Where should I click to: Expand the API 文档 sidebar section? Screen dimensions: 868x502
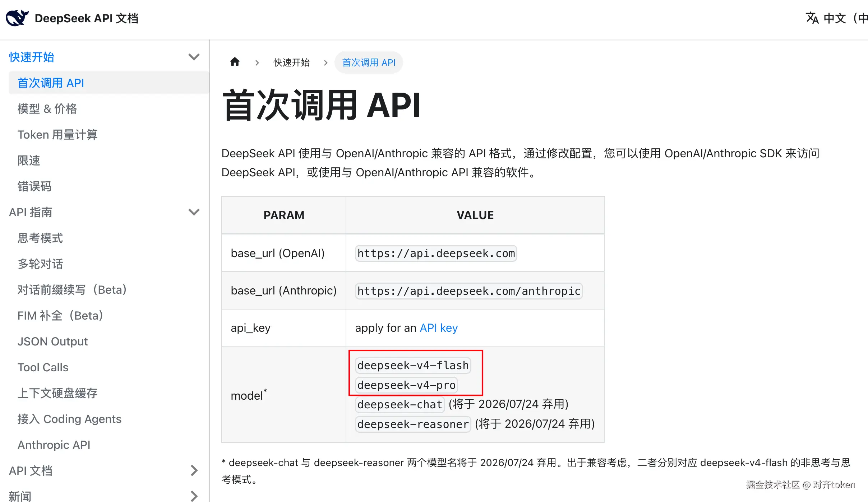pos(194,470)
